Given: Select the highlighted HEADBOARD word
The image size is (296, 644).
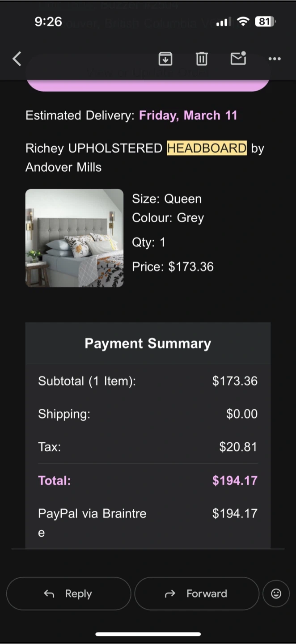Looking at the screenshot, I should pos(207,148).
